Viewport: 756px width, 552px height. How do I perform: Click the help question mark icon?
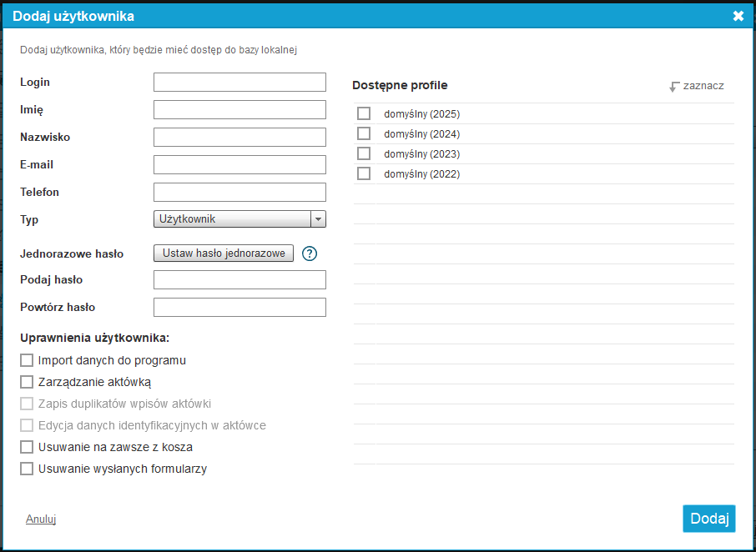310,253
